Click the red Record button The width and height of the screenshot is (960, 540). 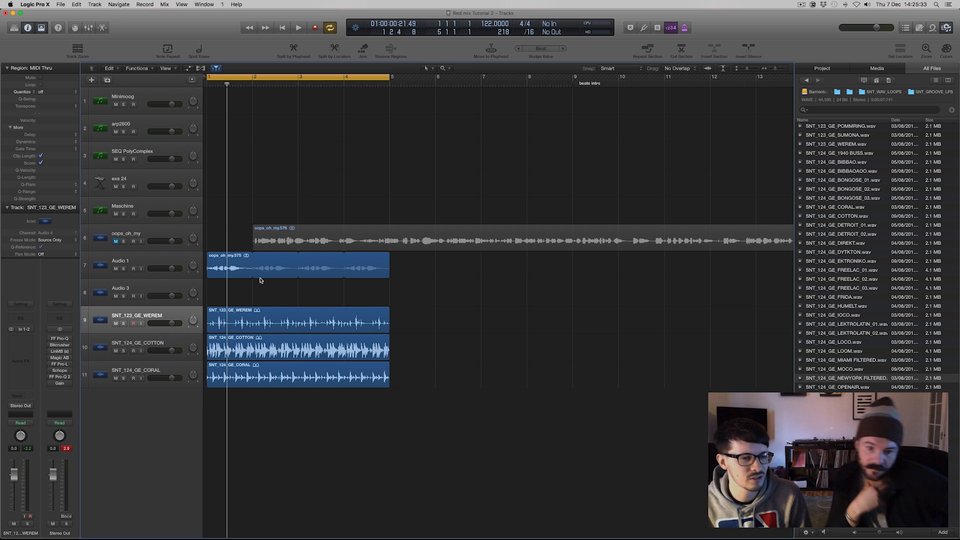315,28
